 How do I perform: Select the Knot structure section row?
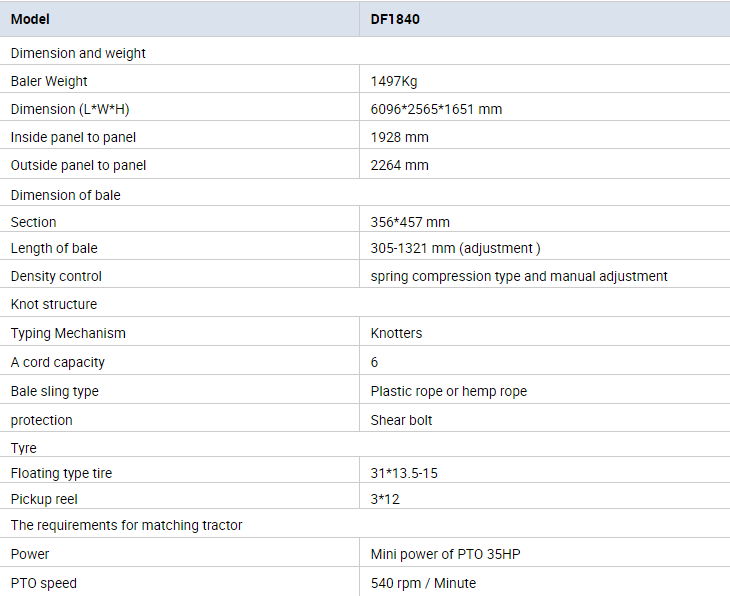pyautogui.click(x=54, y=304)
